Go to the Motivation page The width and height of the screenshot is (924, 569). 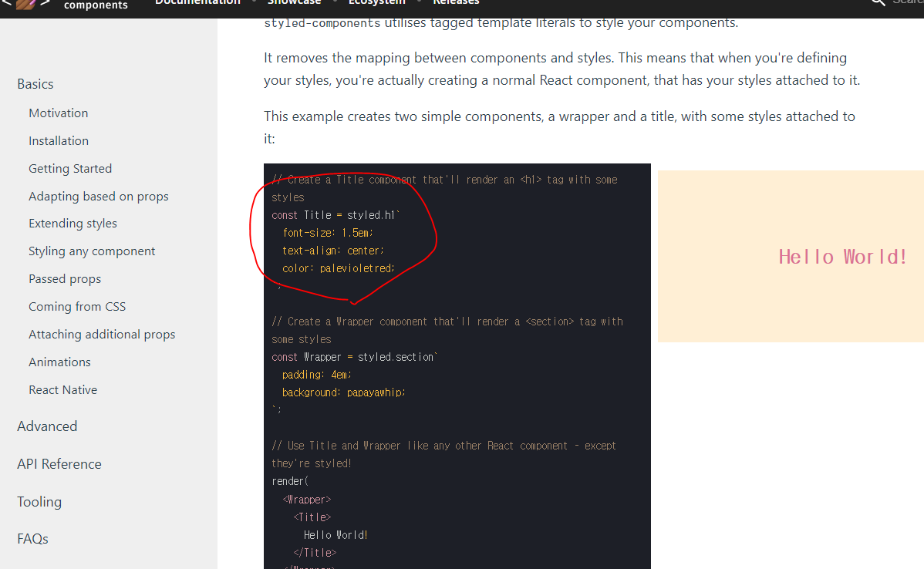[59, 113]
